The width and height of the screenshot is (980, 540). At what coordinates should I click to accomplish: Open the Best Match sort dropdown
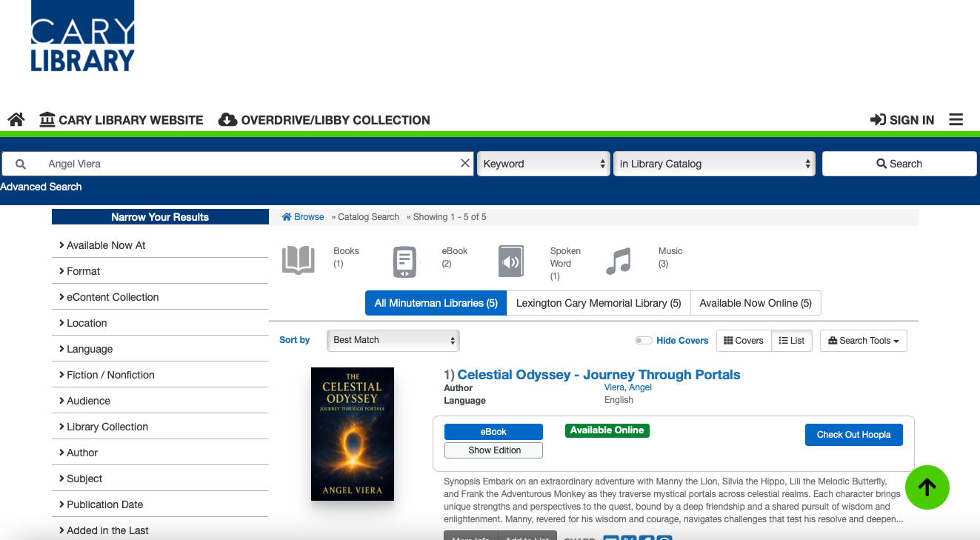click(393, 340)
